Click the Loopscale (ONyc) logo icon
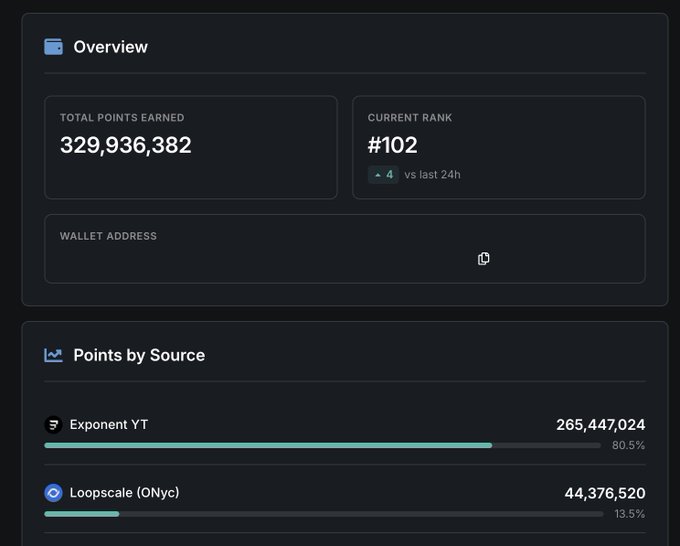Viewport: 680px width, 546px height. (x=53, y=493)
